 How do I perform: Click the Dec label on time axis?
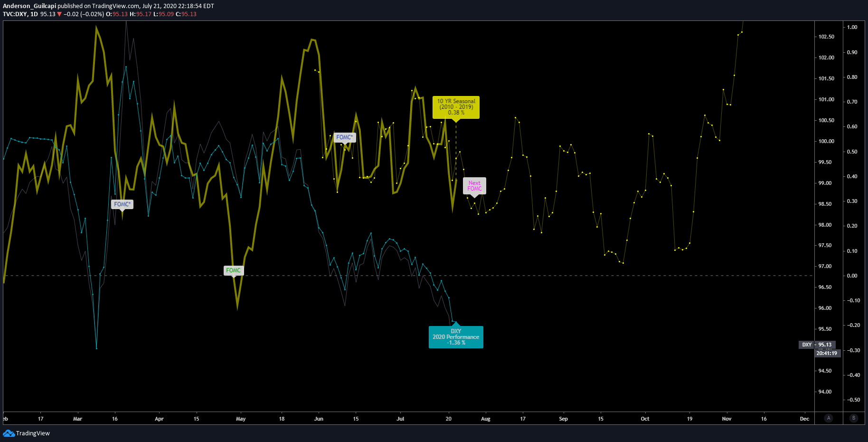point(804,419)
